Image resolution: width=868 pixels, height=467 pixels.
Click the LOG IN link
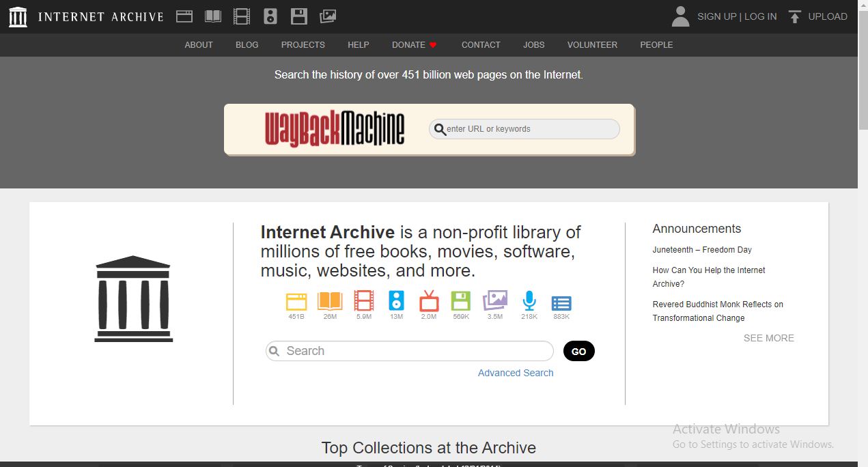pos(761,16)
